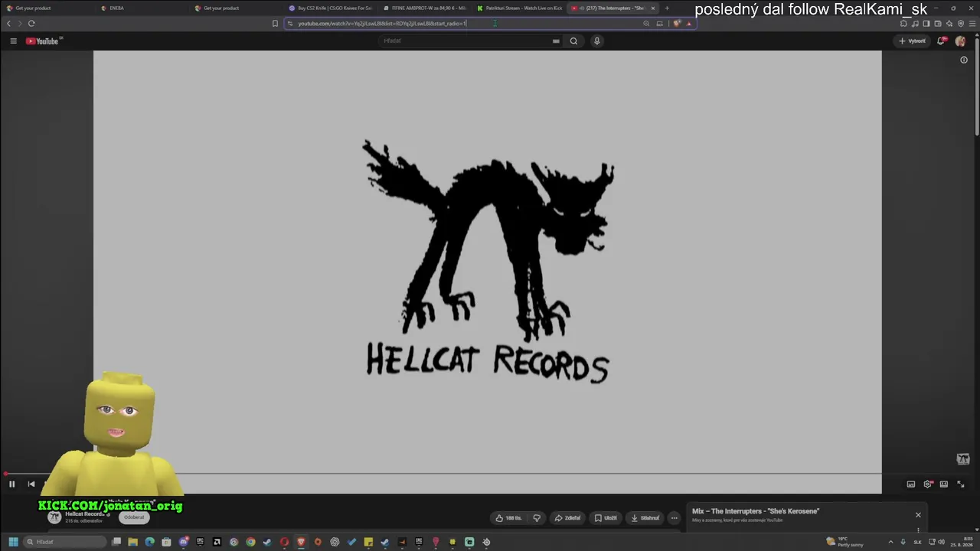The image size is (980, 551).
Task: Open video player settings gear
Action: [x=928, y=484]
